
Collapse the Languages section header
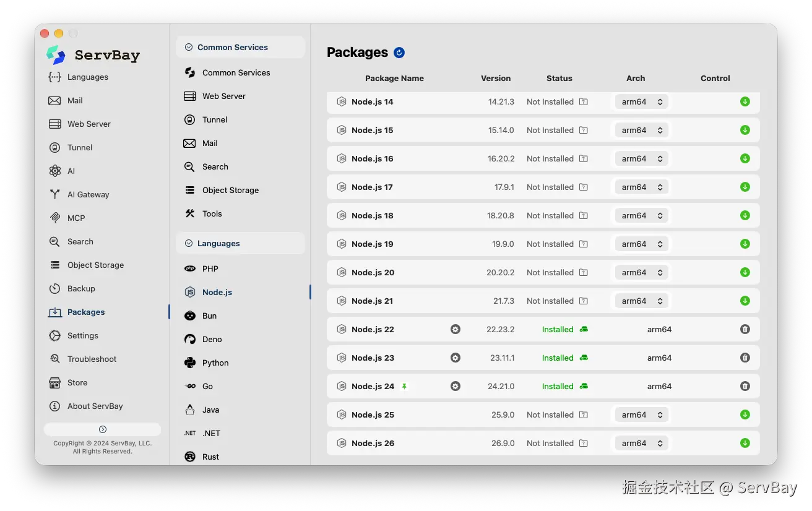point(240,243)
